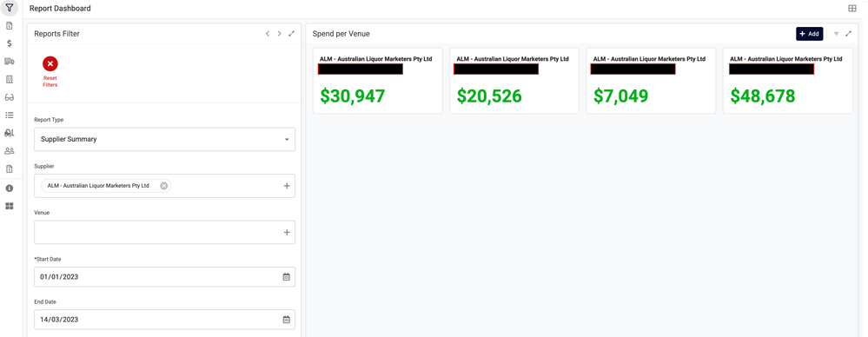
Task: Open the delivery truck sidebar icon
Action: (10, 62)
